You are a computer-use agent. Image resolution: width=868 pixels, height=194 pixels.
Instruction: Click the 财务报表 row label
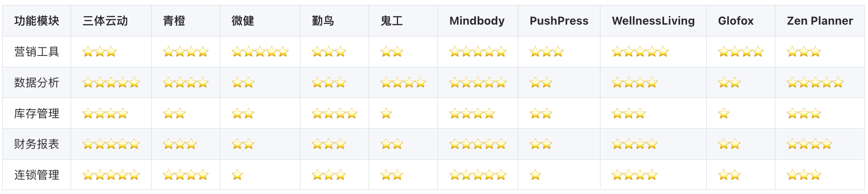pos(36,144)
